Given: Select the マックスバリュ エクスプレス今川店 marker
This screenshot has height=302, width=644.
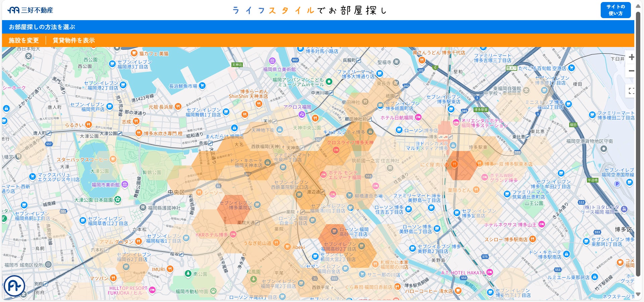Looking at the screenshot, I should click(33, 177).
